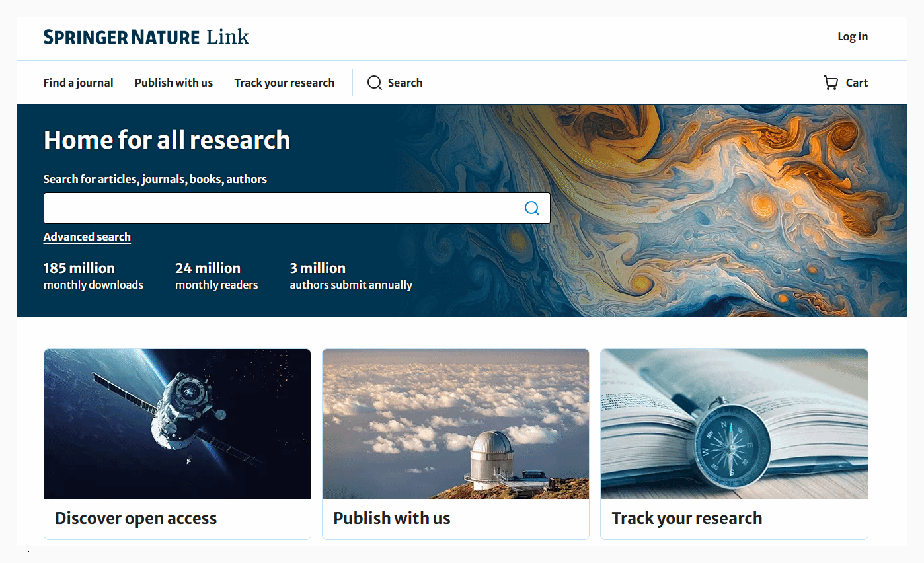Open Publish with us in navigation bar
The image size is (924, 563).
tap(174, 83)
